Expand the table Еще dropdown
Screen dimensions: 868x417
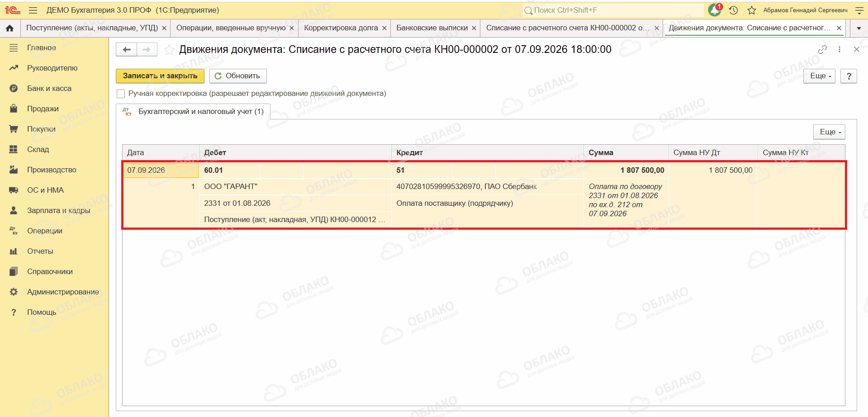click(x=829, y=132)
